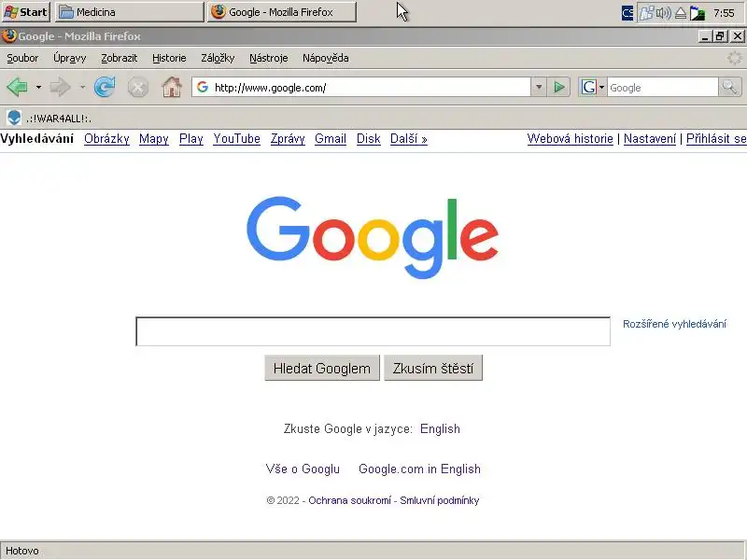Viewport: 747px width, 560px height.
Task: Switch Google language to English
Action: (440, 428)
